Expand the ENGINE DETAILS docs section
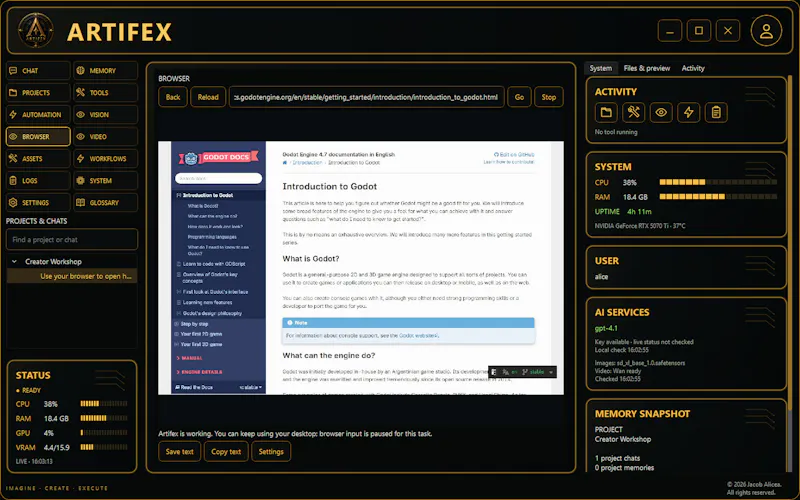This screenshot has width=800, height=500. click(x=199, y=372)
